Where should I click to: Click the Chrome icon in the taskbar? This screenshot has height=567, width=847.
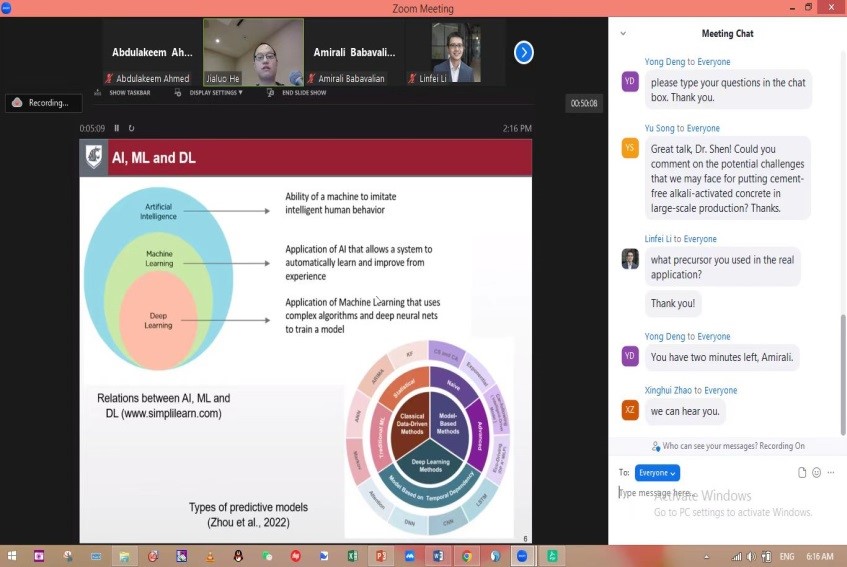[466, 556]
